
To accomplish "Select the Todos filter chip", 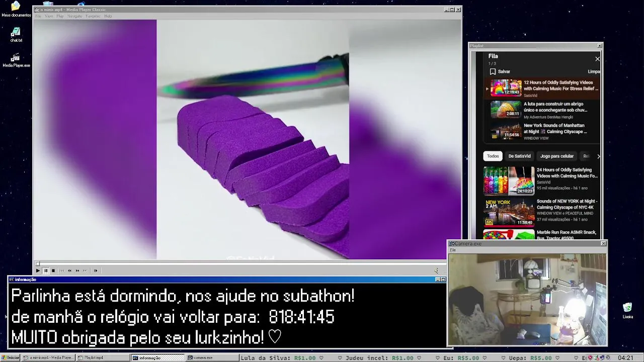I will tap(493, 156).
